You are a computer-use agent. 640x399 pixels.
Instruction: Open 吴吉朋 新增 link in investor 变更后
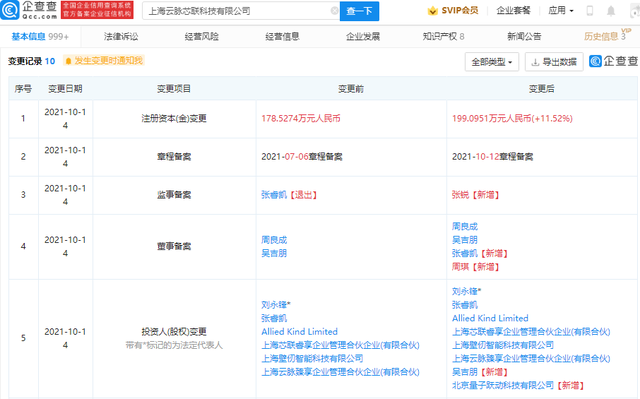click(464, 372)
